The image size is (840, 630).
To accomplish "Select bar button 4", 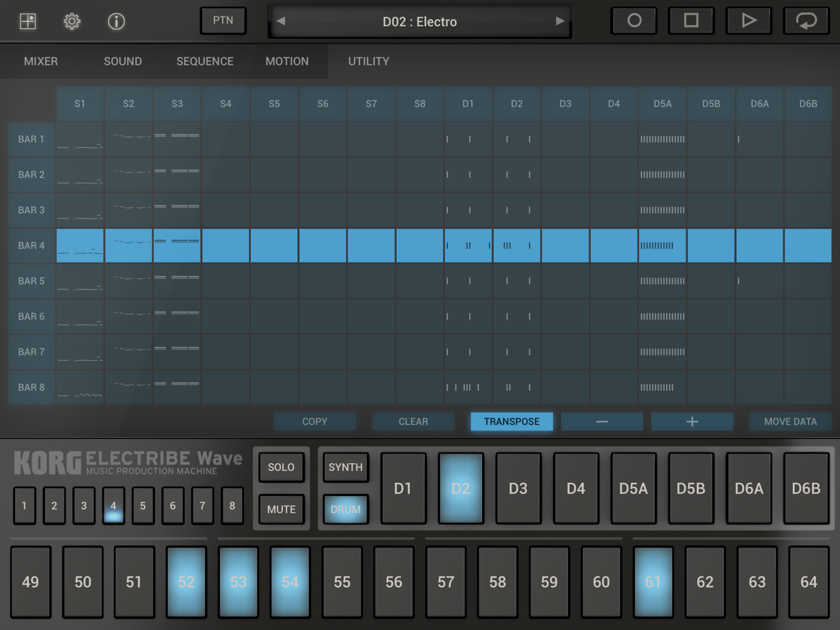I will [x=113, y=505].
